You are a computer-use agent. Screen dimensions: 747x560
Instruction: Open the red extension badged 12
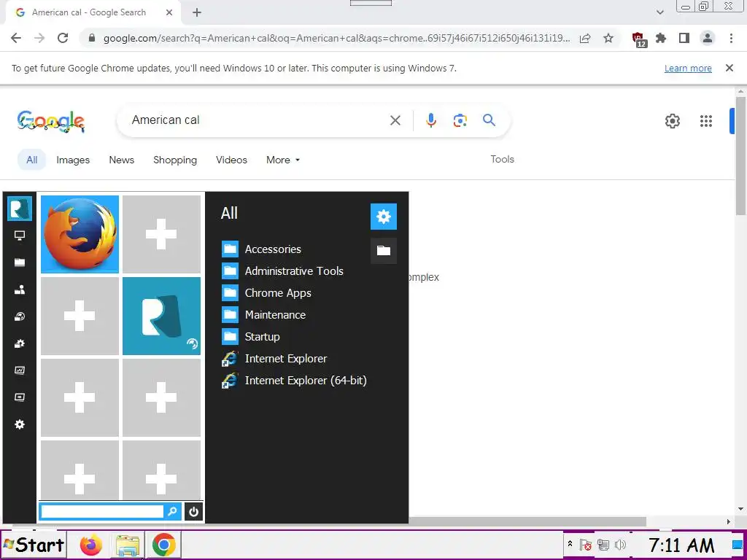(x=638, y=39)
